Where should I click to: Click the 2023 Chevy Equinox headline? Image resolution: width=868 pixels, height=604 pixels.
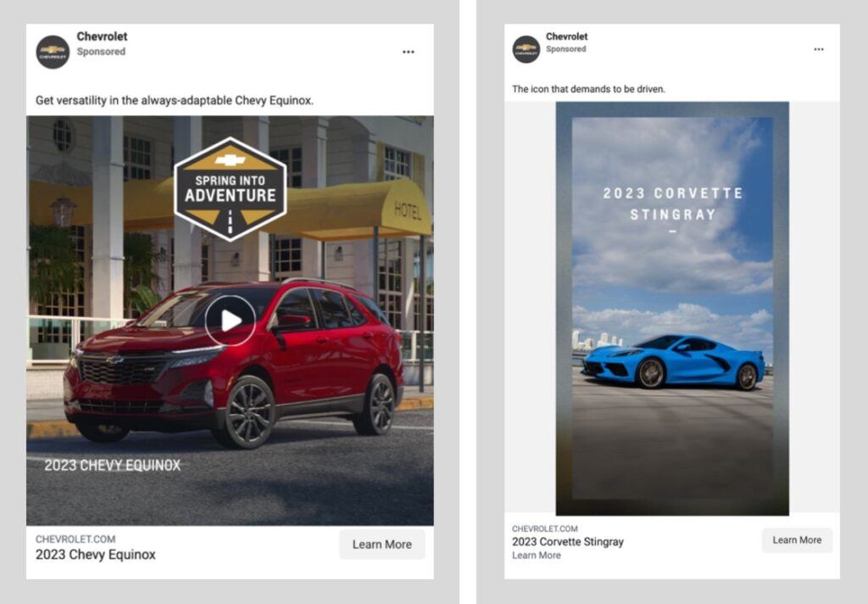(96, 555)
